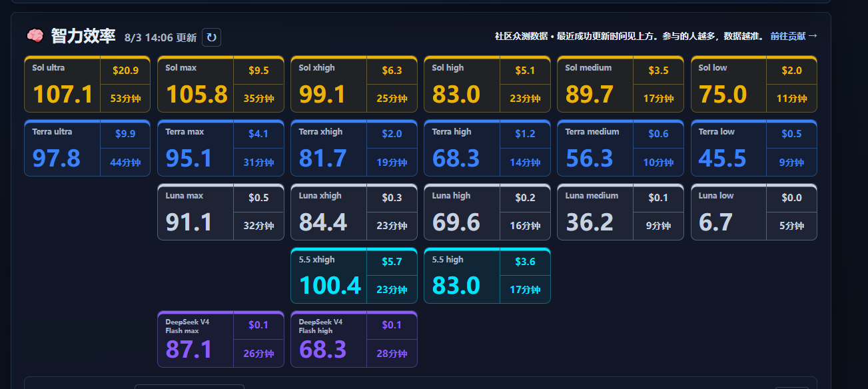This screenshot has width=868, height=389.
Task: Select the Sol low card label
Action: pyautogui.click(x=713, y=68)
